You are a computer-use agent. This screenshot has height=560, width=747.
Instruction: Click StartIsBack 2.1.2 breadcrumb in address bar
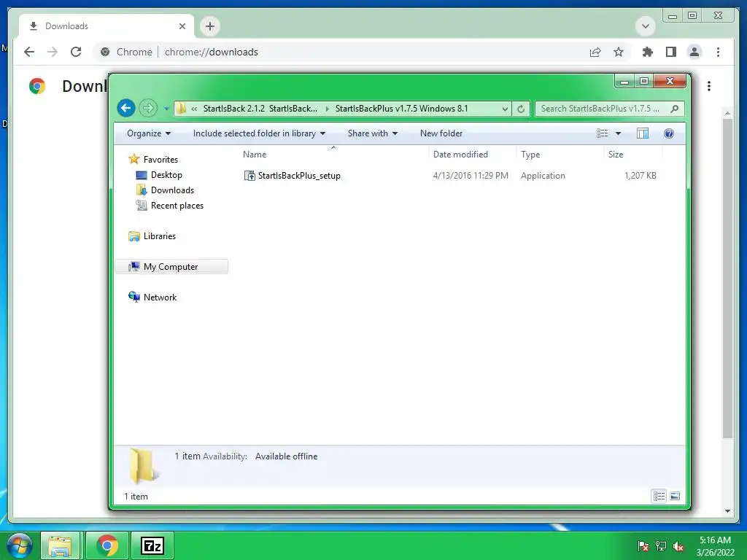coord(260,109)
